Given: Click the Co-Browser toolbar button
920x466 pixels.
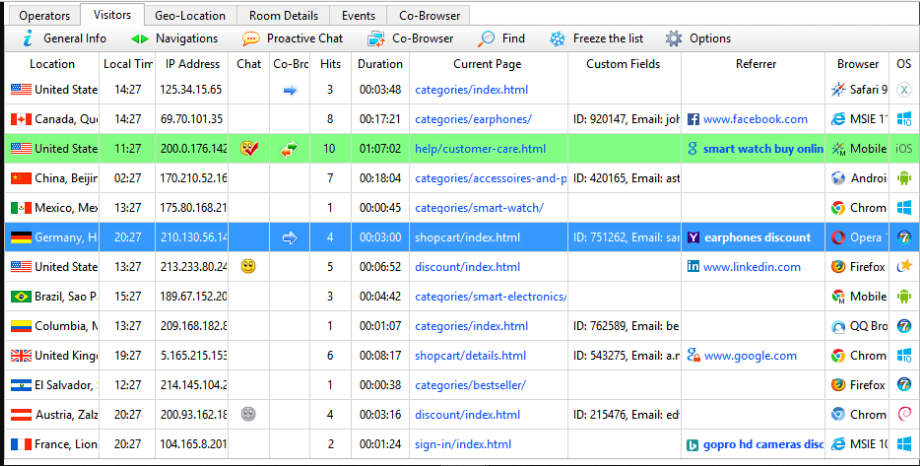Looking at the screenshot, I should [410, 39].
